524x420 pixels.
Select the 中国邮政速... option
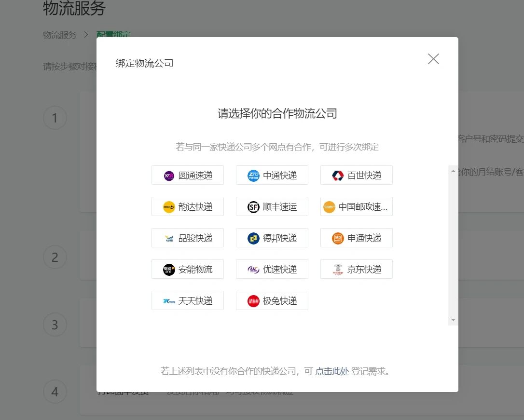pos(357,206)
